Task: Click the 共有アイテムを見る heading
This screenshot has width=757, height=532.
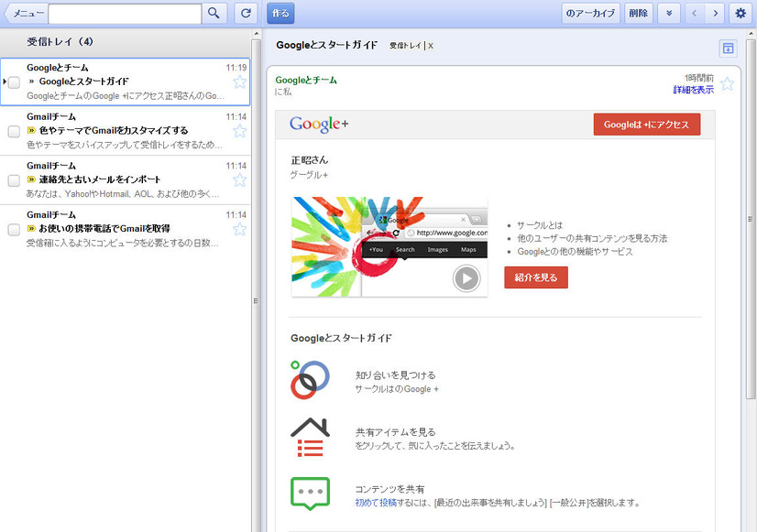Action: click(x=395, y=432)
